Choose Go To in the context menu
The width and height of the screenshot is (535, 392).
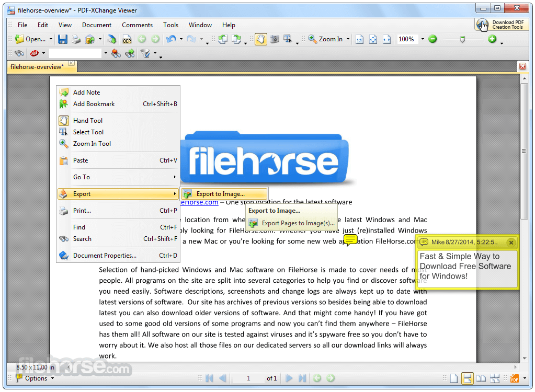[x=118, y=177]
